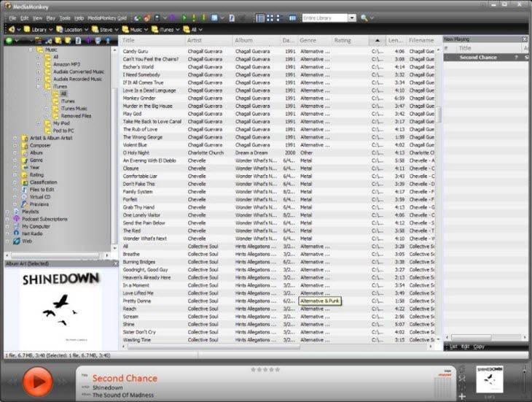The height and width of the screenshot is (402, 532).
Task: Open the Steve breadcrumb dropdown arrow
Action: point(117,30)
